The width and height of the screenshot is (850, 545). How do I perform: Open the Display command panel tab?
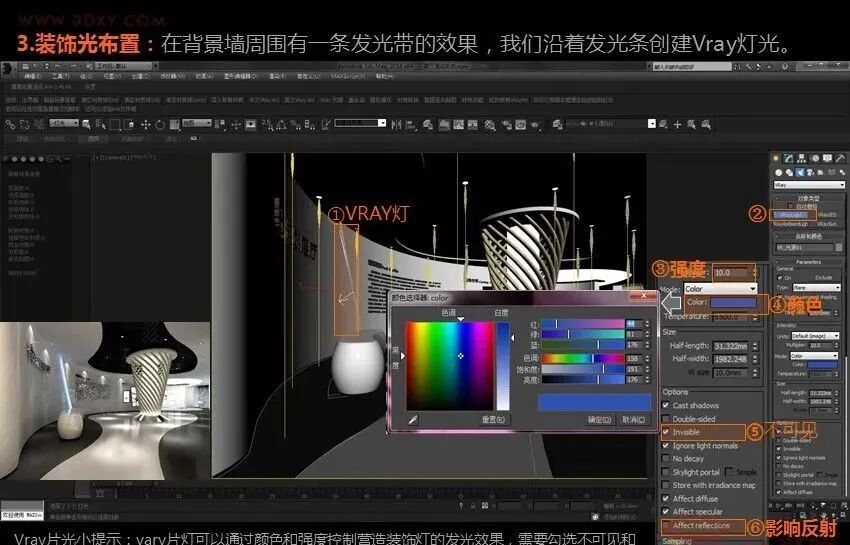[828, 158]
